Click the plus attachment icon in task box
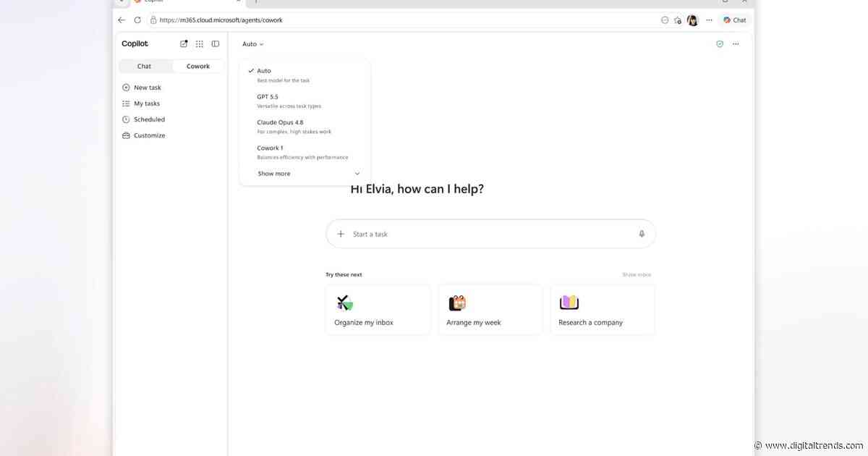 [341, 234]
